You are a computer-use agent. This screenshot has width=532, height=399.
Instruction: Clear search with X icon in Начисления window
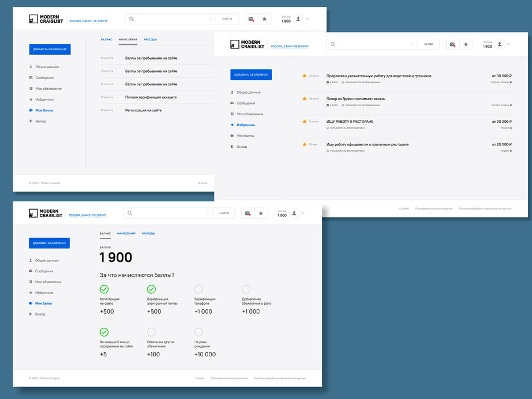(x=211, y=19)
